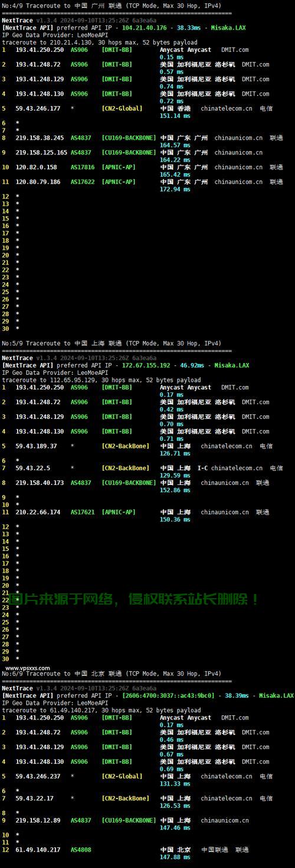Click the 164.22 ms latency
Image resolution: width=295 pixels, height=868 pixels.
[x=175, y=160]
